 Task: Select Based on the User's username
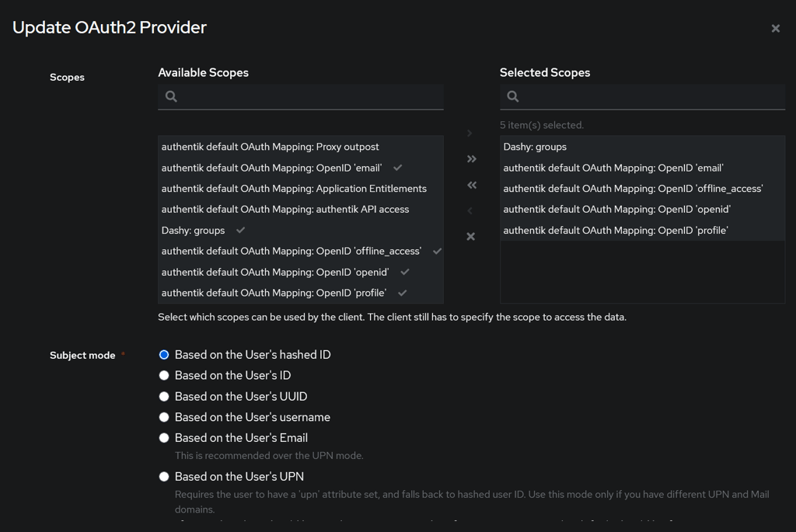point(164,417)
